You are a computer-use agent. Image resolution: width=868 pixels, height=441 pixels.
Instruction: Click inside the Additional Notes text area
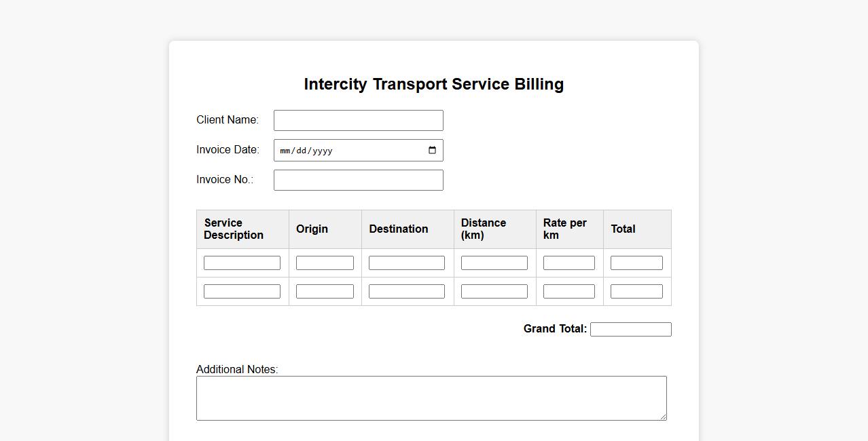coord(431,398)
